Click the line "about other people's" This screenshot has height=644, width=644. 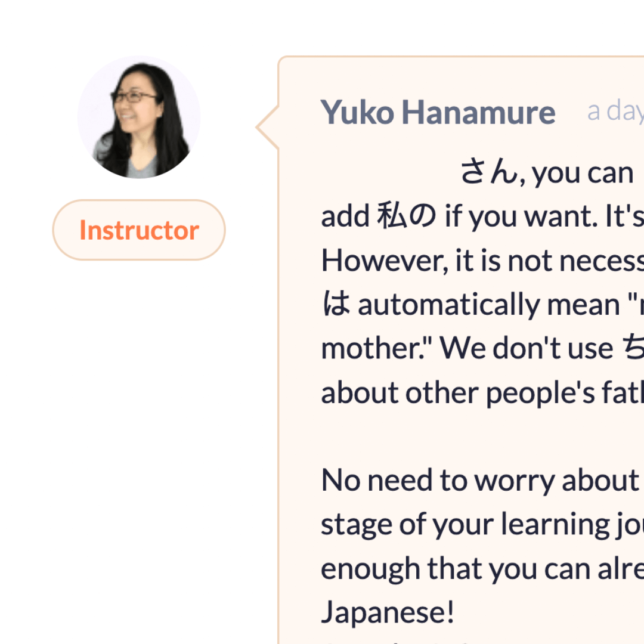(x=482, y=393)
